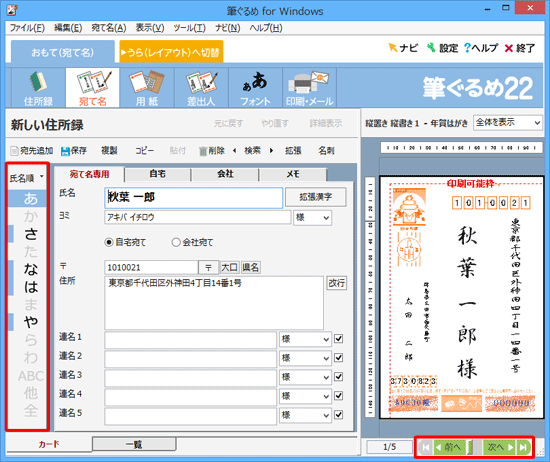This screenshot has height=462, width=550.
Task: Select the や index letter
Action: click(x=31, y=322)
